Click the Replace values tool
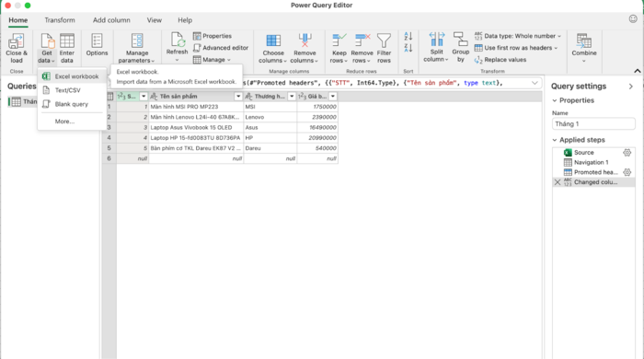This screenshot has width=644, height=359. coord(500,60)
